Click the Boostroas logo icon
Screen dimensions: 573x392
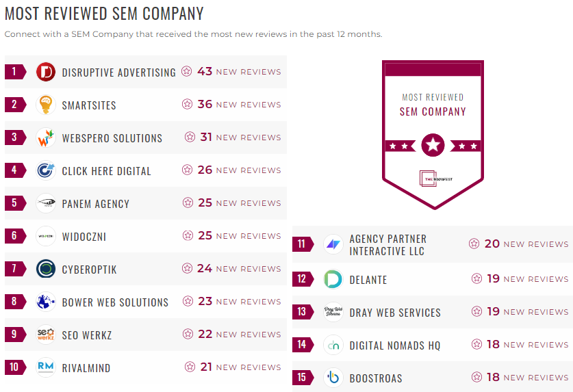pyautogui.click(x=333, y=378)
